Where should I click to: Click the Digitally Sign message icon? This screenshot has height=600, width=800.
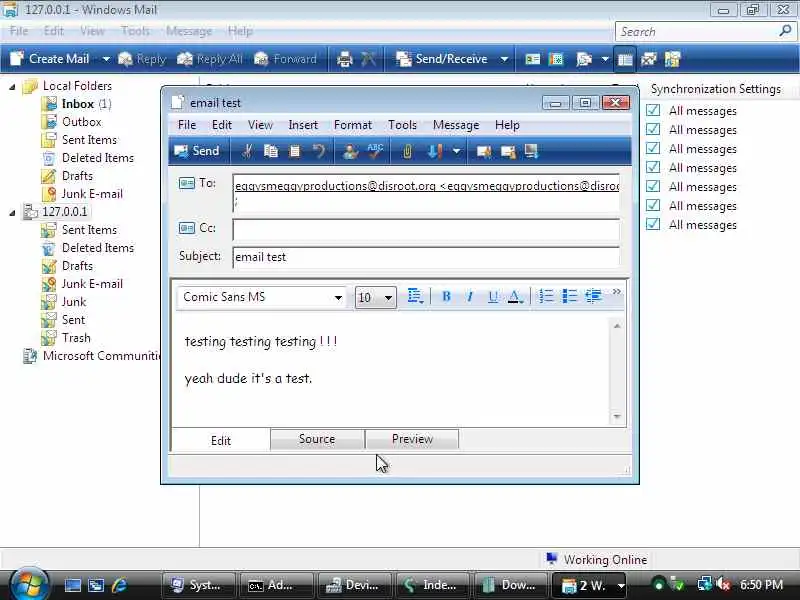(484, 151)
